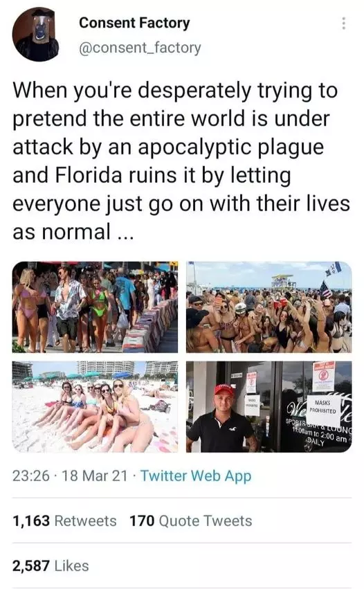The image size is (364, 589).
Task: Open the @consent_factory handle
Action: [x=140, y=48]
